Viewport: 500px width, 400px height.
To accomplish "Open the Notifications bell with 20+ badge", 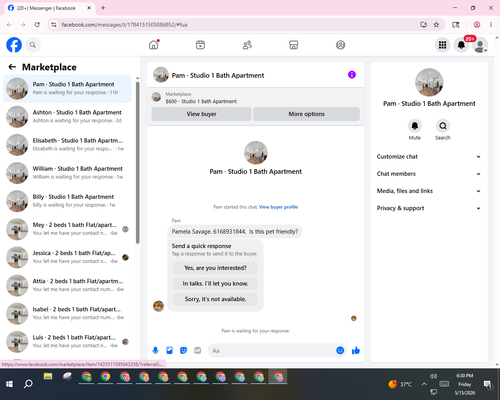I will tap(461, 45).
